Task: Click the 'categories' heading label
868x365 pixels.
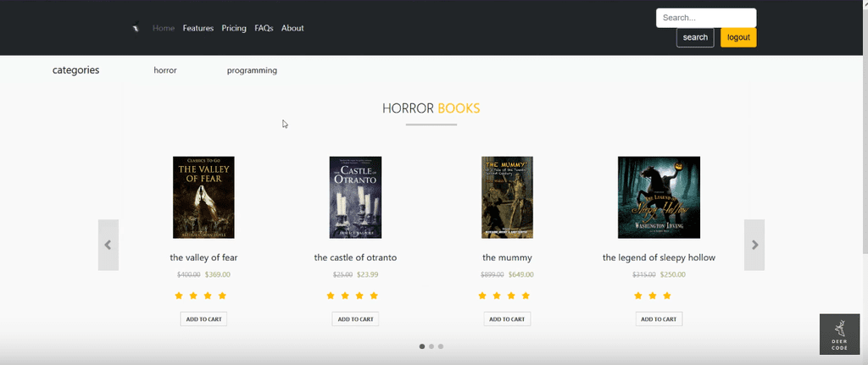Action: [x=75, y=70]
